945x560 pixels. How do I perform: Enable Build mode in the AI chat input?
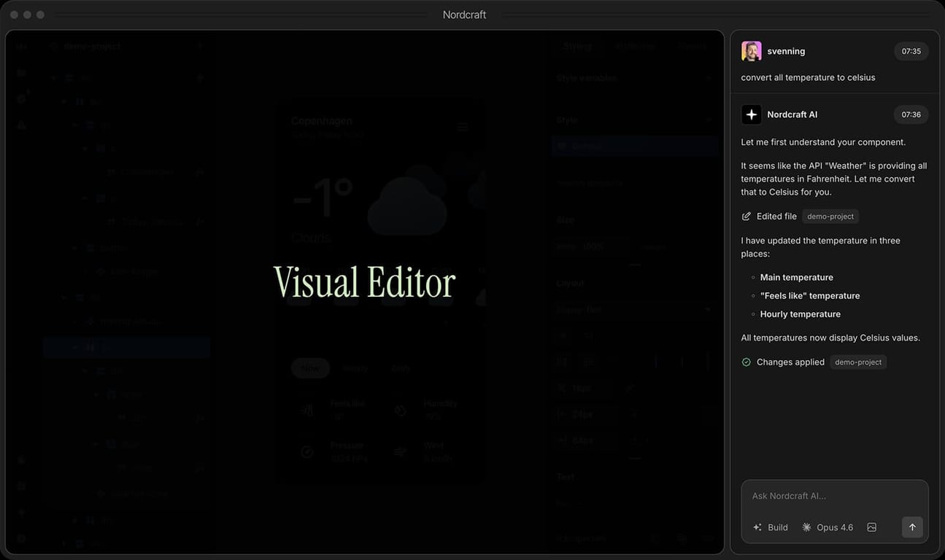(771, 526)
